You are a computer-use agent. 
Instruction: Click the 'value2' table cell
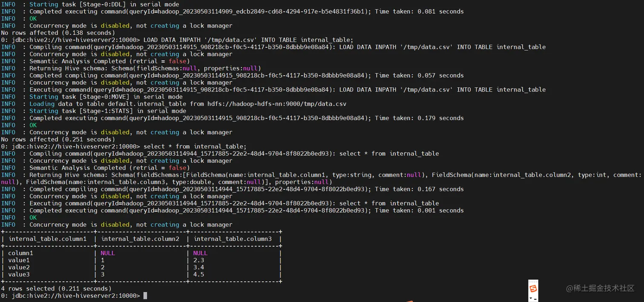19,267
